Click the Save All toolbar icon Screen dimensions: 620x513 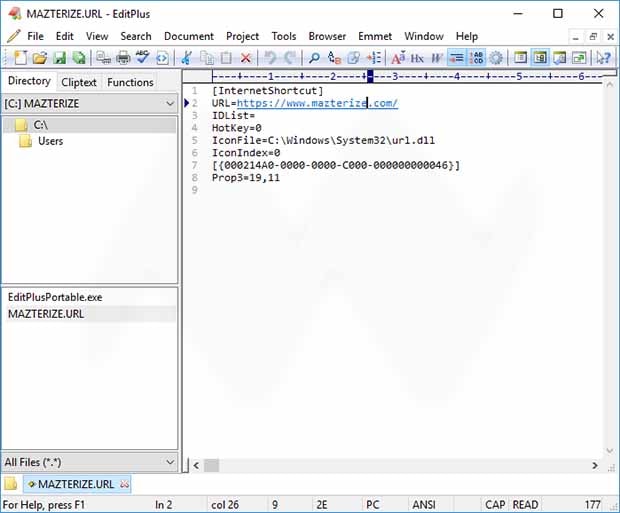[79, 58]
